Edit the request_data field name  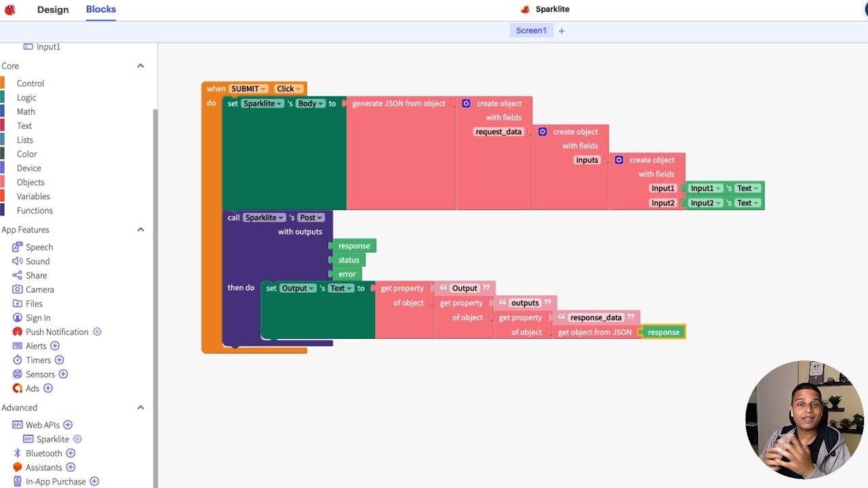[498, 131]
